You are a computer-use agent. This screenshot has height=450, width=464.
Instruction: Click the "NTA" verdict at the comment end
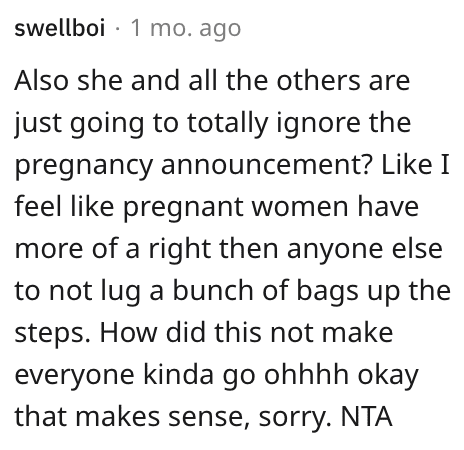pyautogui.click(x=367, y=417)
